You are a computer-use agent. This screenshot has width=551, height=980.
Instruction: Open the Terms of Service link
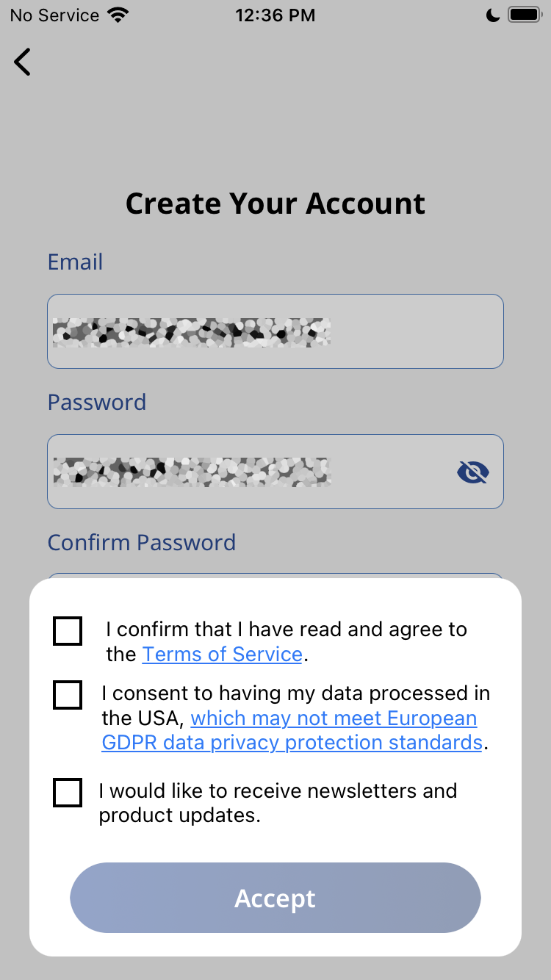click(x=222, y=655)
